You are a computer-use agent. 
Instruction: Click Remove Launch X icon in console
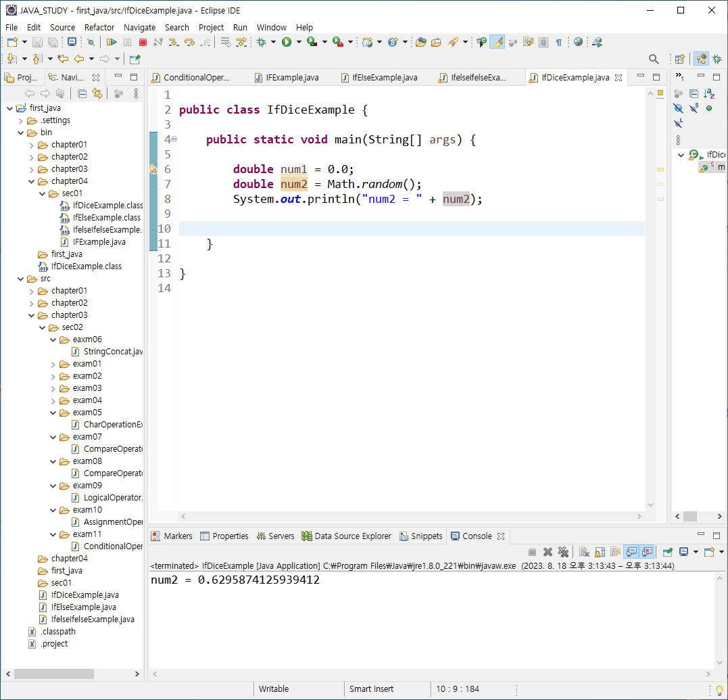(x=548, y=552)
